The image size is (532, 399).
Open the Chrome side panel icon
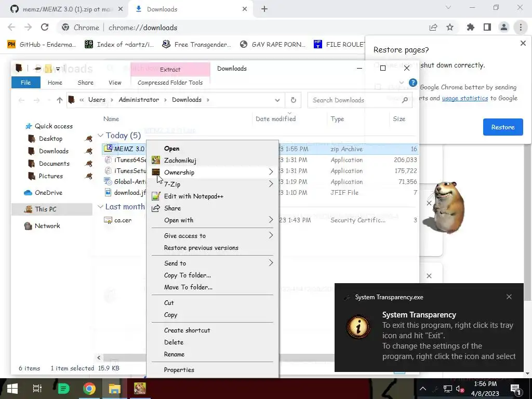point(487,28)
